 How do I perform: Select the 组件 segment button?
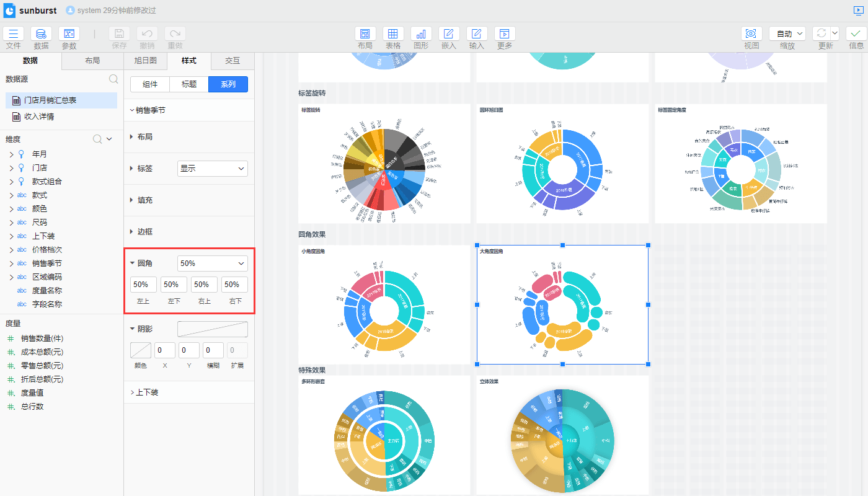click(150, 84)
